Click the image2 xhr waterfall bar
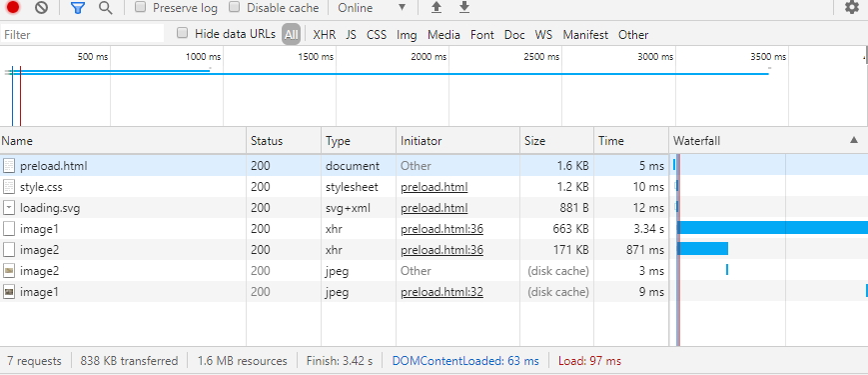 (x=702, y=248)
